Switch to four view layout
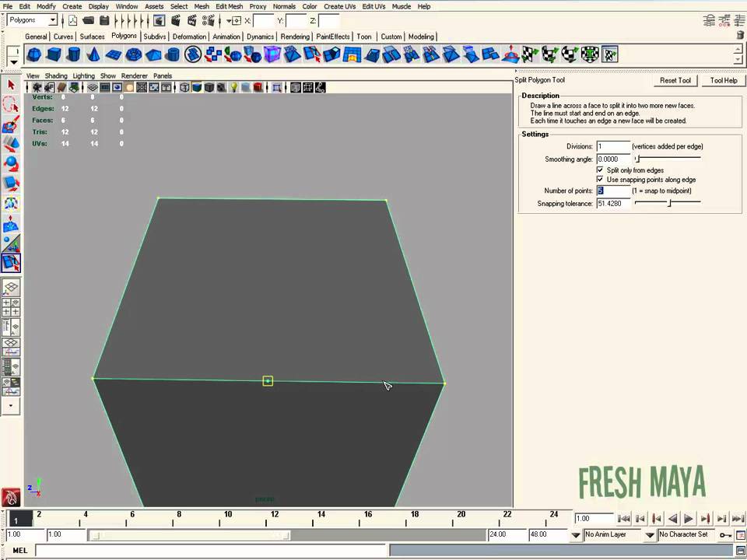This screenshot has width=747, height=560. 11,308
